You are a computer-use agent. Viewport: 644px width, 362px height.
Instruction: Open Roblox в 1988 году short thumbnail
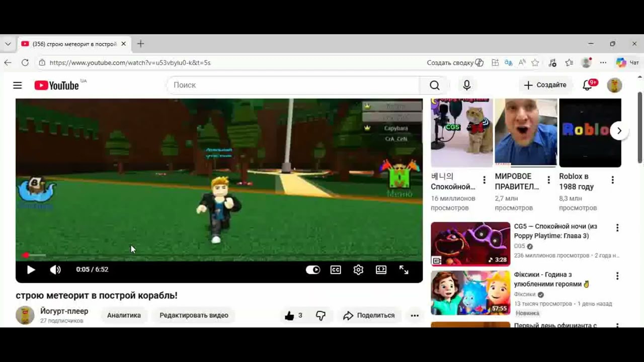[590, 133]
